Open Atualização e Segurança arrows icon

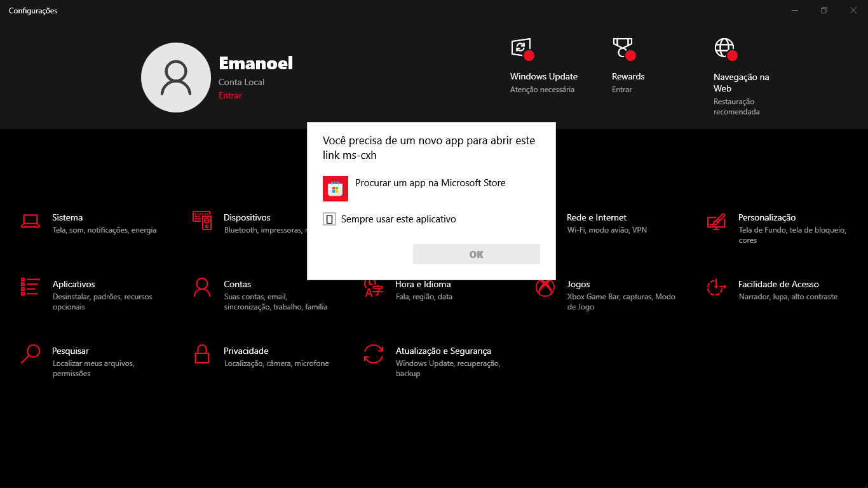point(374,354)
